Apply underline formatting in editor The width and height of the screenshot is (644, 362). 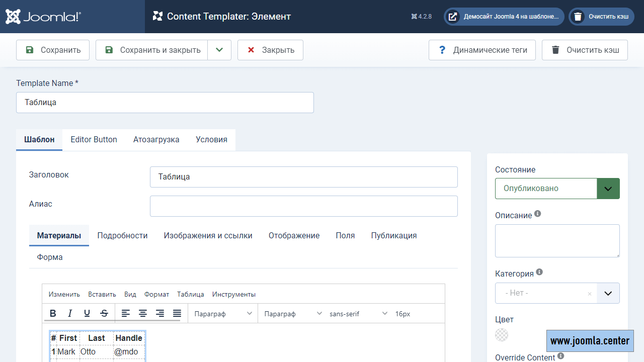coord(87,313)
